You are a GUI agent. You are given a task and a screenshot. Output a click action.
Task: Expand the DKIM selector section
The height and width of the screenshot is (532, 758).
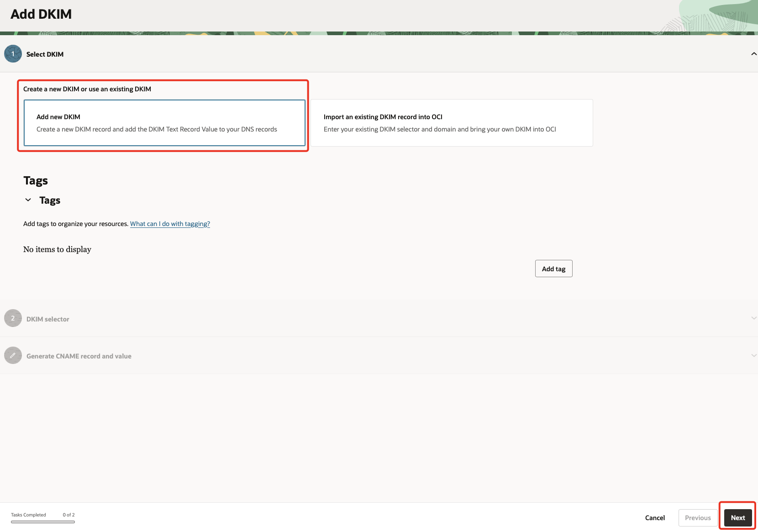click(x=753, y=317)
